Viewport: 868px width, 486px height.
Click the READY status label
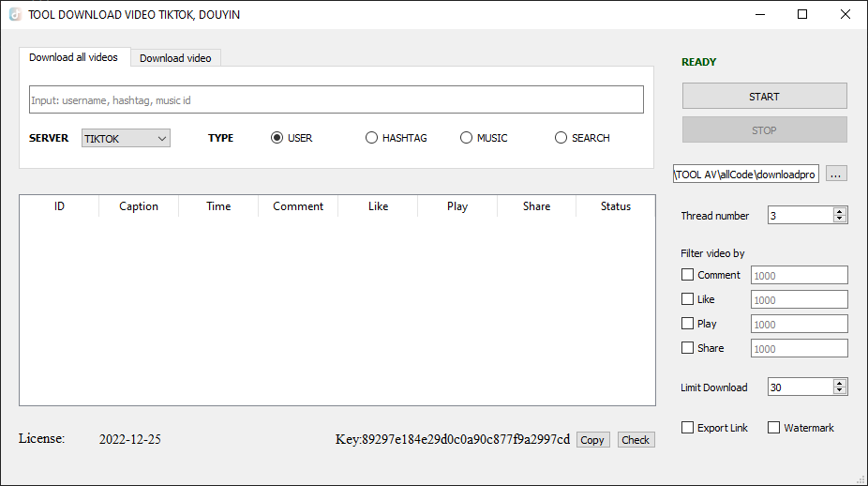pos(698,62)
